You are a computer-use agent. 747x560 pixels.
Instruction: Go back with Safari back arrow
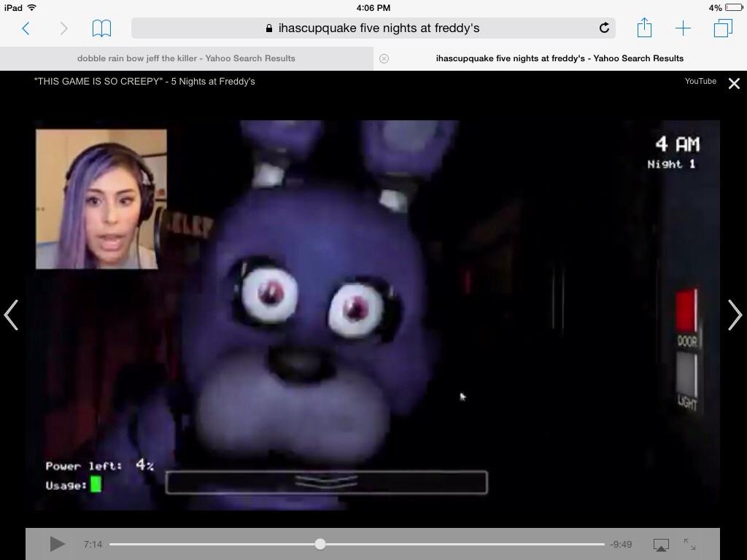click(x=26, y=28)
